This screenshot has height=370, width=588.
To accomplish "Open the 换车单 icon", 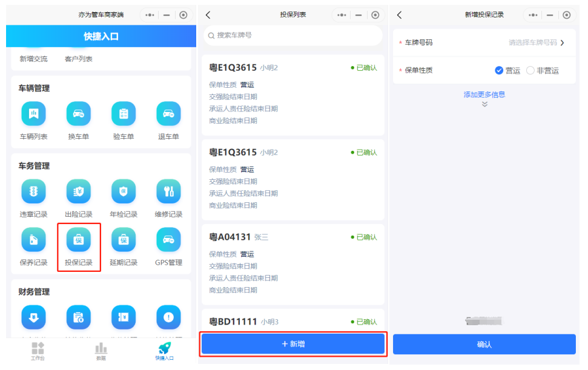I will click(79, 114).
